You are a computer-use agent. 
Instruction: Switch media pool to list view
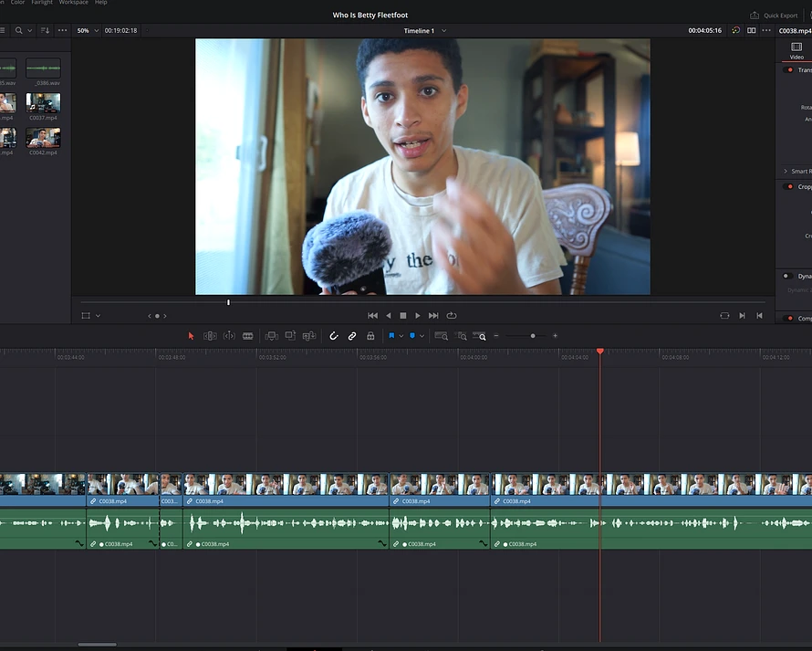[x=3, y=30]
